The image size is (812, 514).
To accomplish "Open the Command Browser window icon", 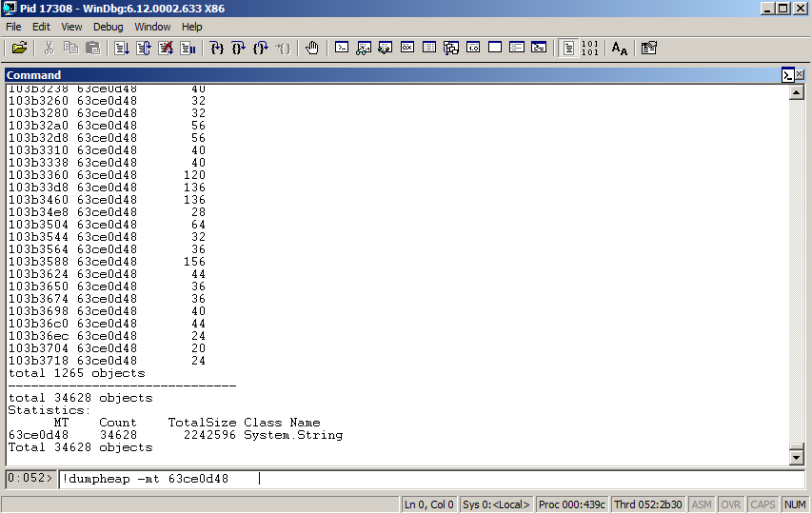I will pyautogui.click(x=539, y=48).
